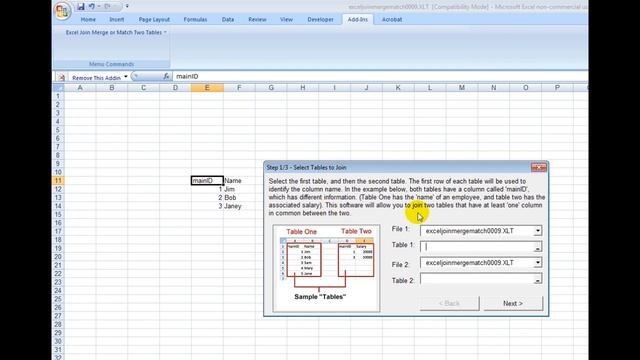
Task: Open the File 1 dropdown list
Action: point(538,231)
